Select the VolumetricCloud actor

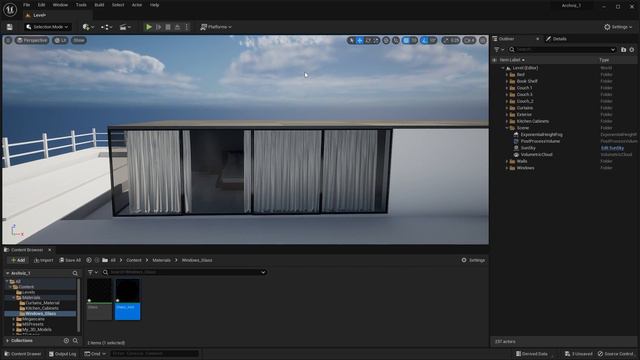(536, 155)
